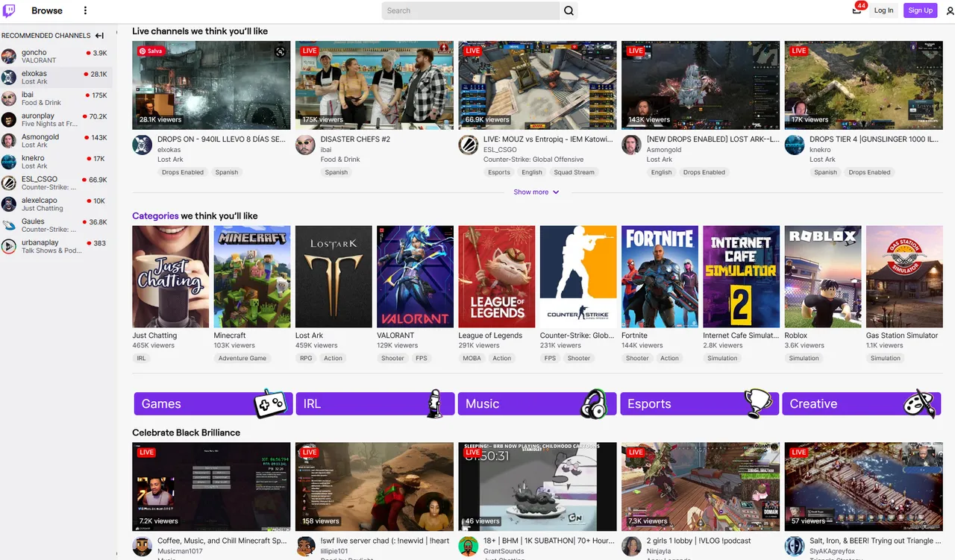Click Asmongold avatar beside NEW DROPS ENABLED
The image size is (955, 560).
point(631,145)
